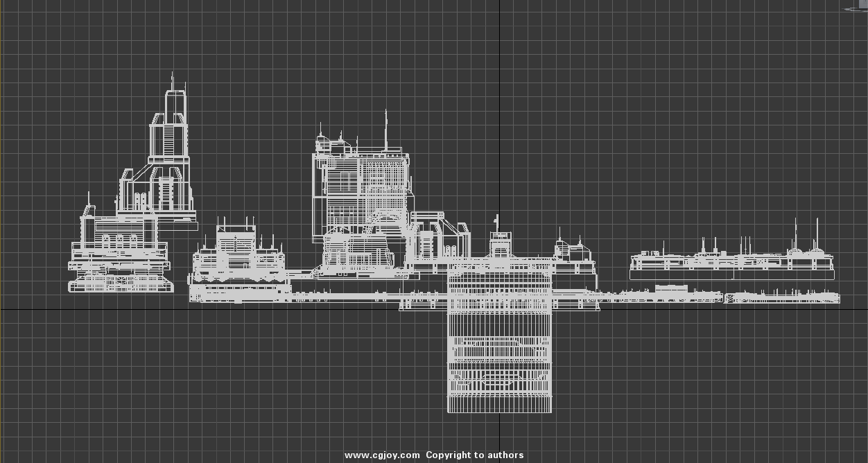Click the spire atop the left tall tower

coord(173,81)
